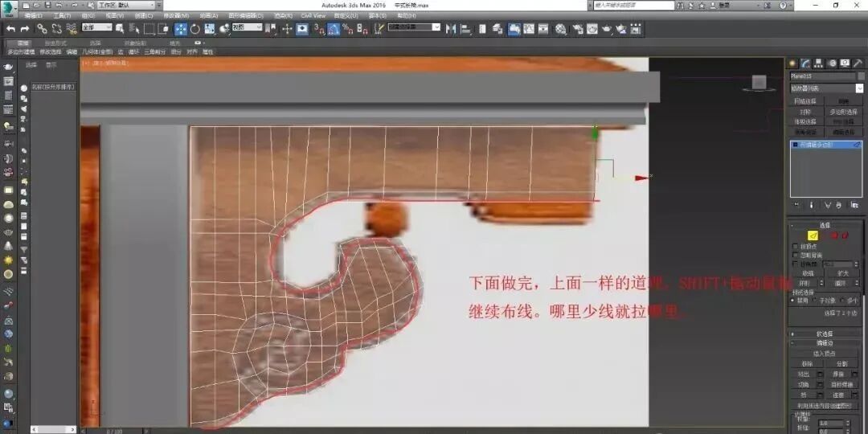
Task: Open the named selection sets dropdown
Action: coord(414,27)
